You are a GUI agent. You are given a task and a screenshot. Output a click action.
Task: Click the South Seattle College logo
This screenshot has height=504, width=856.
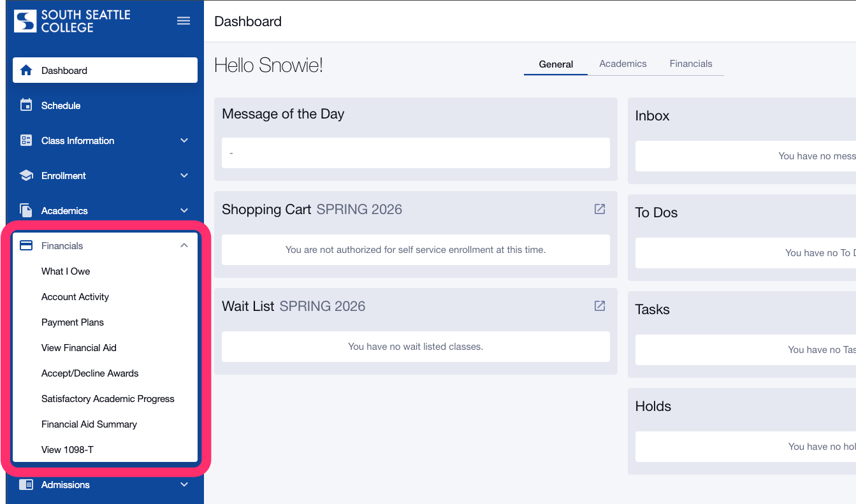click(72, 20)
